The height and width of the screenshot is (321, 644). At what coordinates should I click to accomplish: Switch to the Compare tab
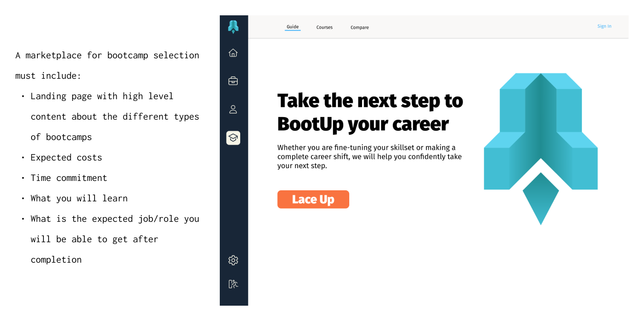(360, 27)
